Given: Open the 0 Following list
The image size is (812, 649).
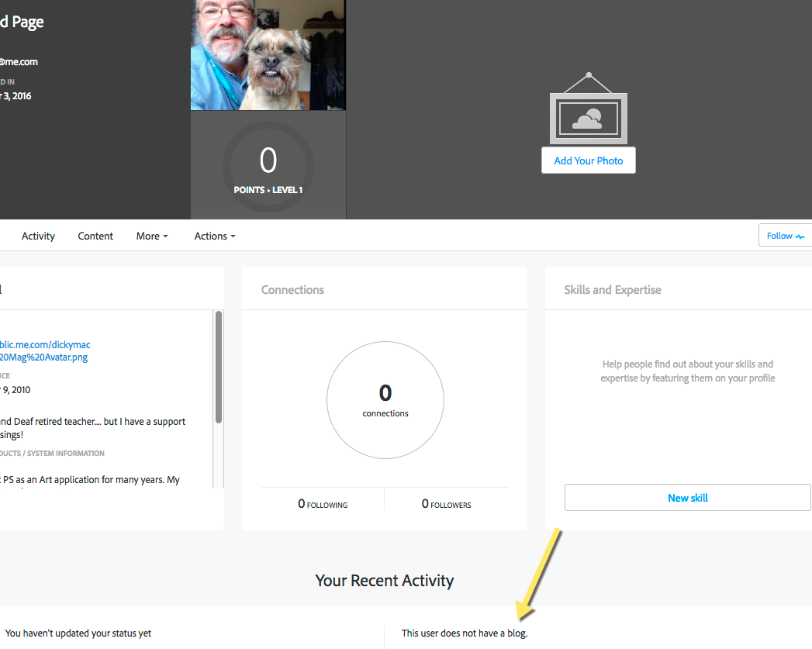Looking at the screenshot, I should 323,503.
